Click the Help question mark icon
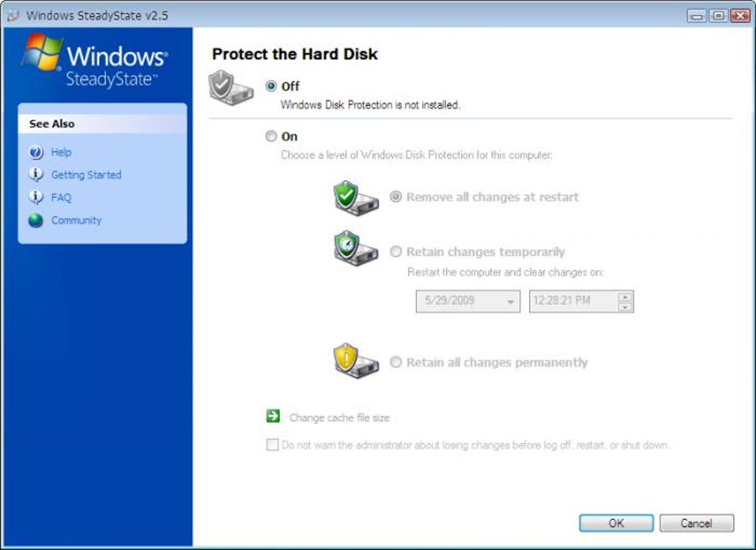 tap(36, 152)
